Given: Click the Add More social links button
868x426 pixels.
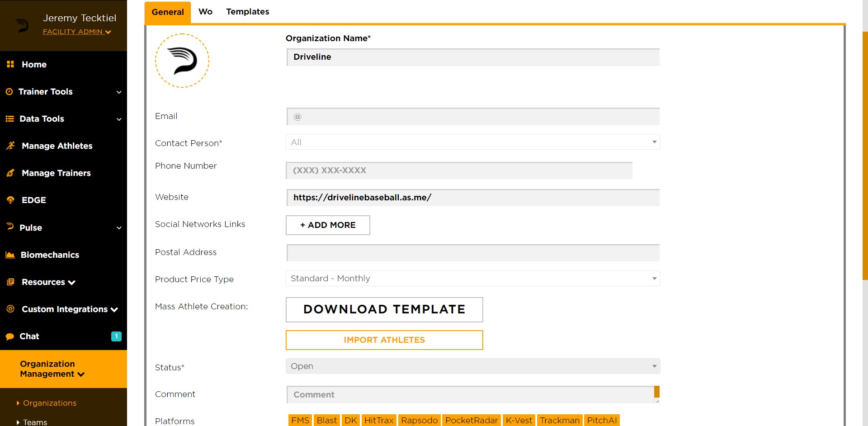Looking at the screenshot, I should [x=328, y=225].
